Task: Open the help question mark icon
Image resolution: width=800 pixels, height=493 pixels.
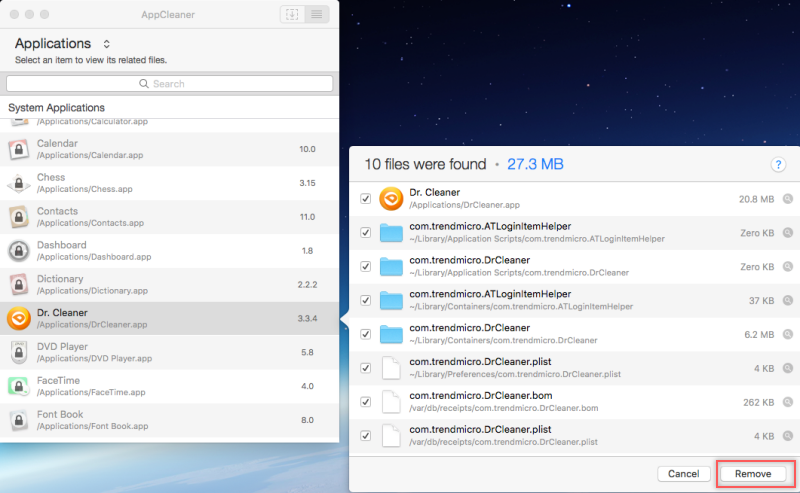Action: (x=777, y=165)
